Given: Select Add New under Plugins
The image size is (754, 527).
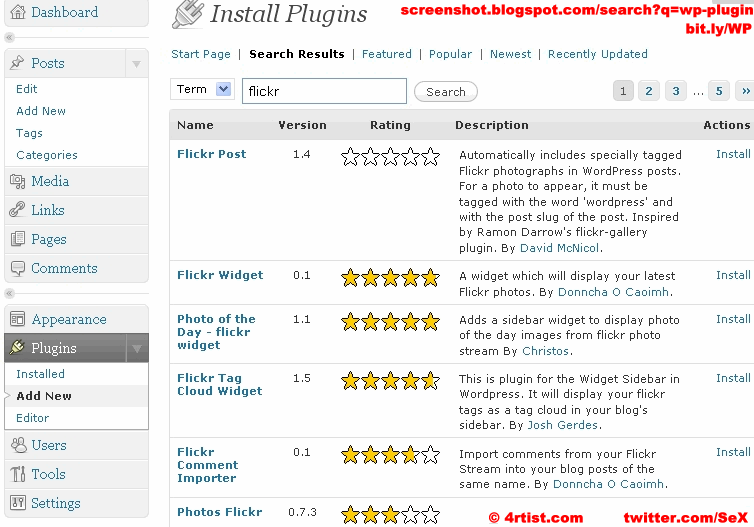Looking at the screenshot, I should [x=44, y=396].
